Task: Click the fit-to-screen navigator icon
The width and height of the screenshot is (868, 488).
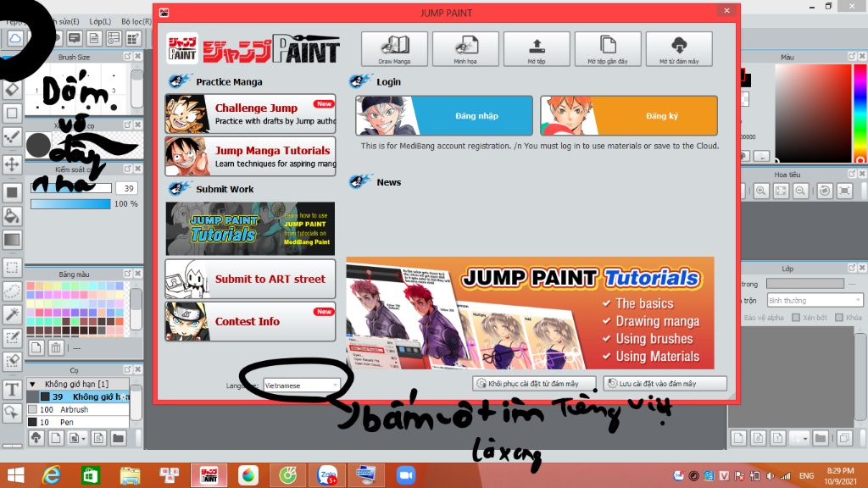Action: tap(781, 191)
